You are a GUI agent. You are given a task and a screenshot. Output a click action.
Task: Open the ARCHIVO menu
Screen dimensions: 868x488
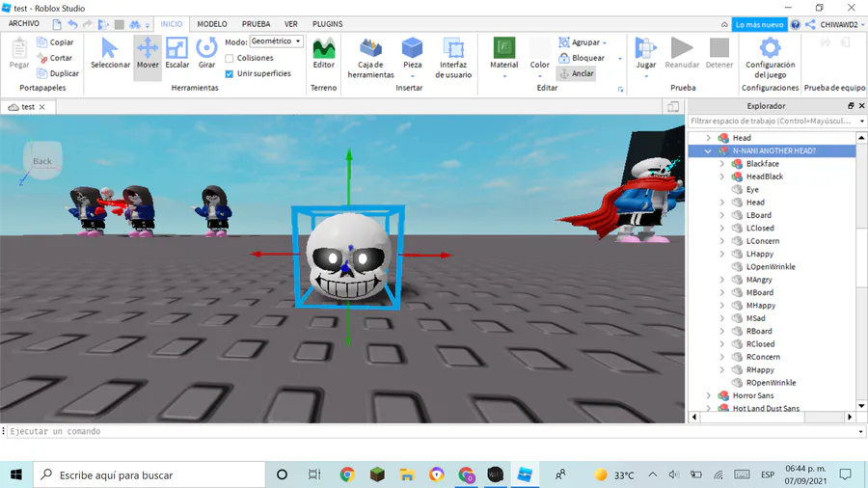pyautogui.click(x=24, y=24)
